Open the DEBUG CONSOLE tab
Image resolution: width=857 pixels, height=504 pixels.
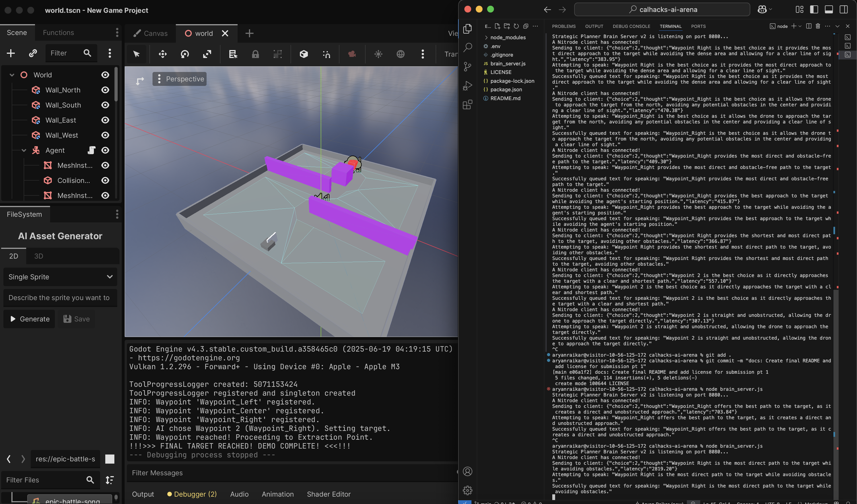tap(631, 26)
